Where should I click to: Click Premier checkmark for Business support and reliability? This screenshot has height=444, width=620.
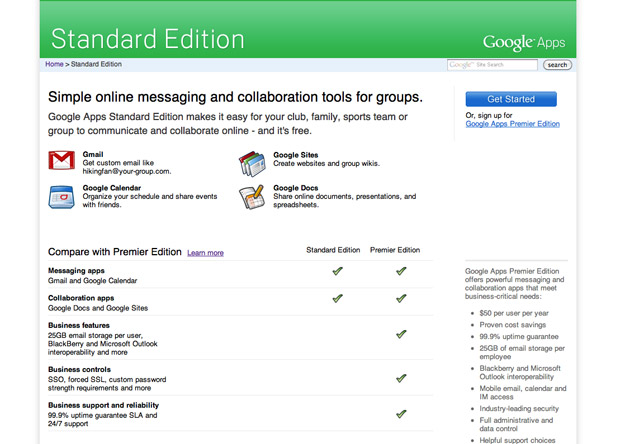point(400,412)
